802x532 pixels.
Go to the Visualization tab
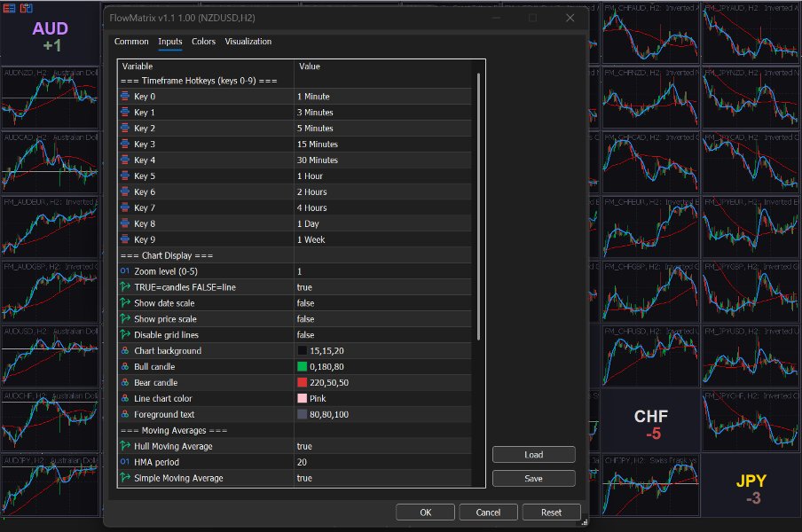(x=248, y=42)
